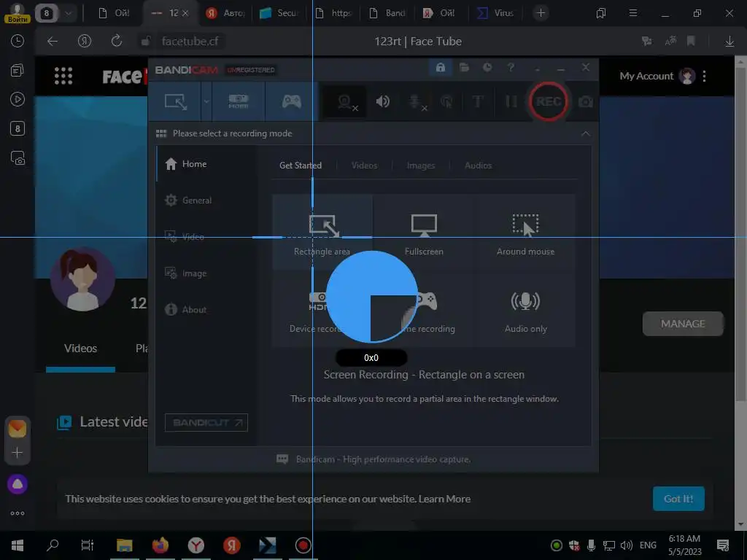747x560 pixels.
Task: Open Image settings in Bandicam sidebar
Action: pos(185,273)
